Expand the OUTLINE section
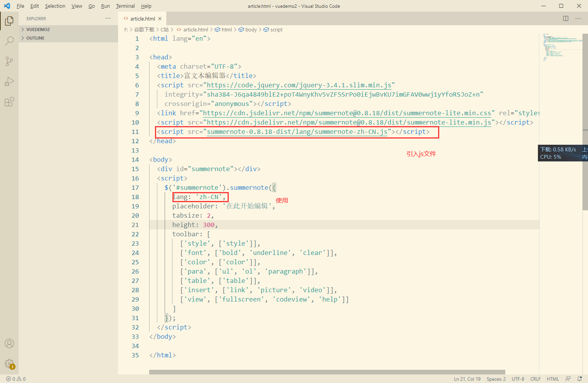 (x=68, y=38)
